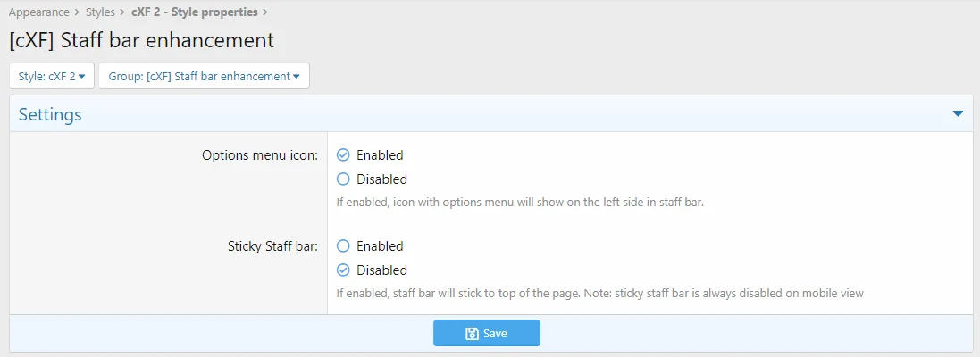Click the sticky staff bar note text

pos(599,293)
